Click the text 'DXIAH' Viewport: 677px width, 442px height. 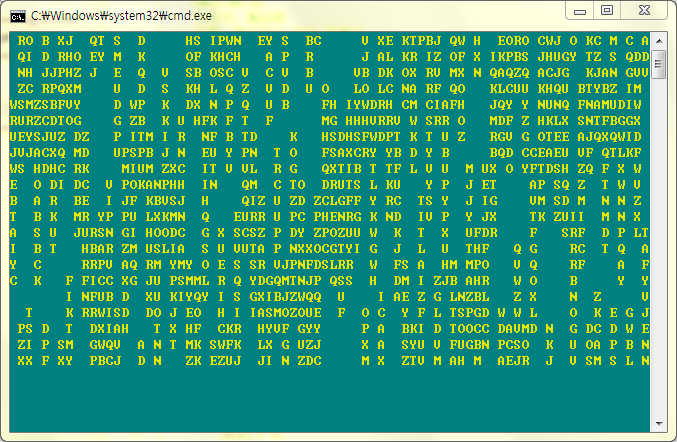click(x=109, y=329)
